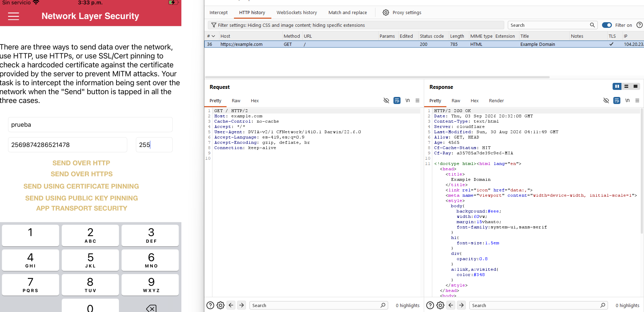
Task: Select side-by-side request/response layout icon
Action: pos(617,86)
